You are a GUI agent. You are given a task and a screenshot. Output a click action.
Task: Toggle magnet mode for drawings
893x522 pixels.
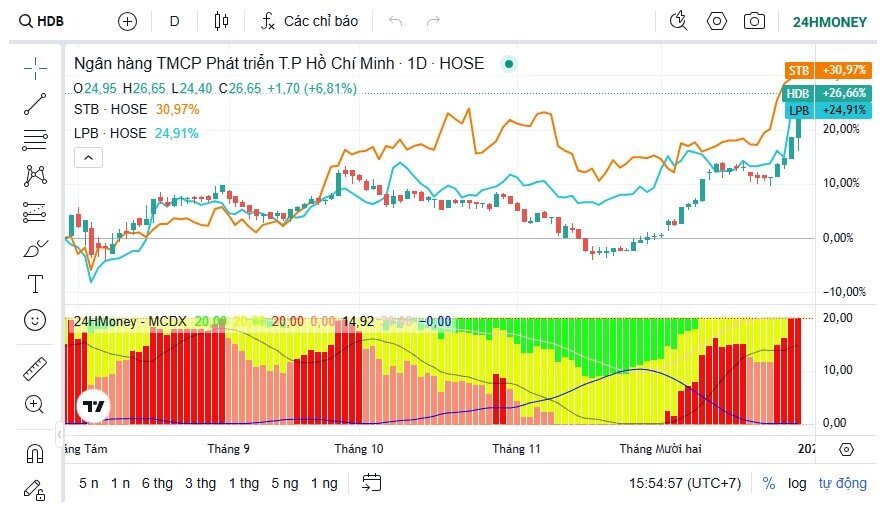35,454
